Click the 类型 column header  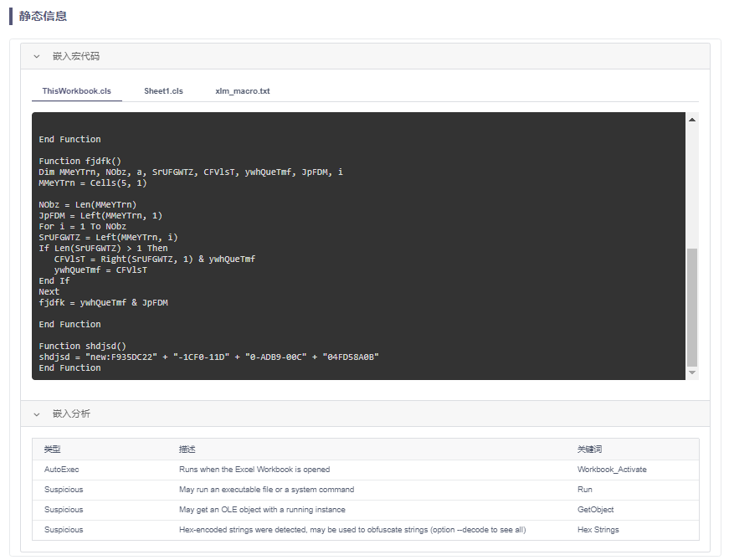point(52,450)
